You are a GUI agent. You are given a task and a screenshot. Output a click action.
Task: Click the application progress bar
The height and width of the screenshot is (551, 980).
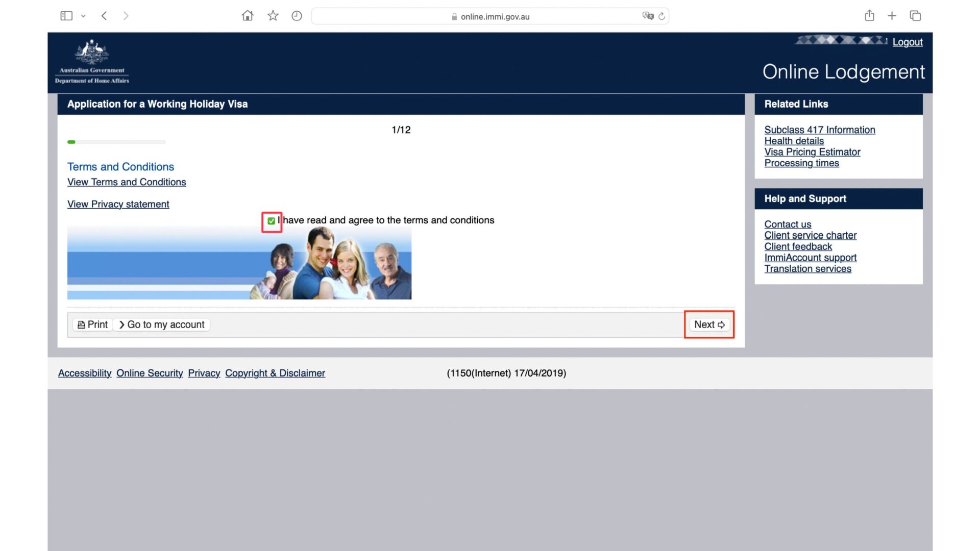[116, 142]
